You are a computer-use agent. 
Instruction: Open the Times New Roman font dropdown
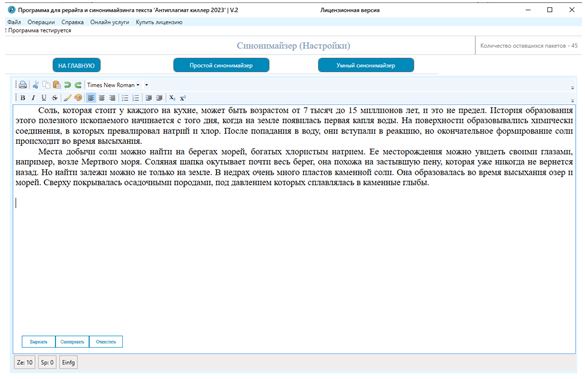pos(113,85)
